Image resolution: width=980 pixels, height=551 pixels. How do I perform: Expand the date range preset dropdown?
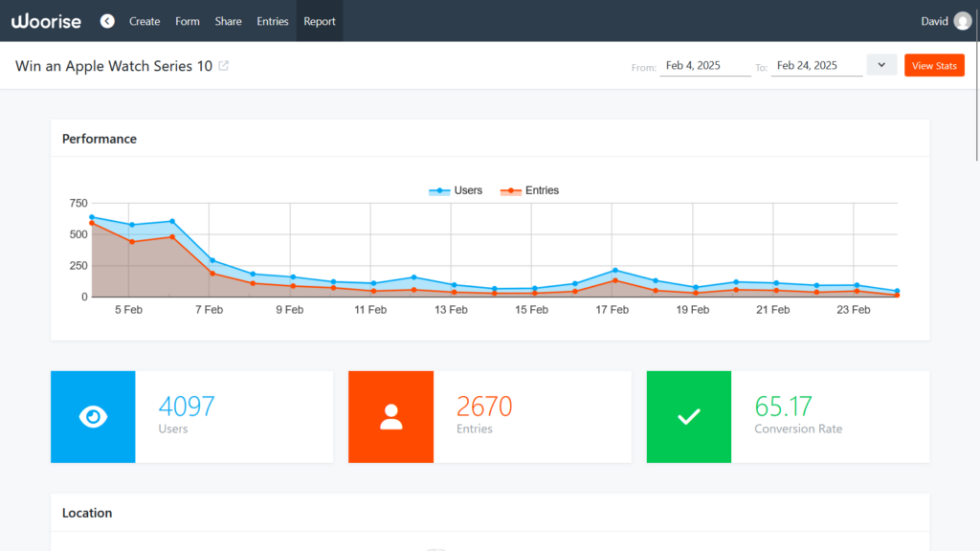[880, 65]
